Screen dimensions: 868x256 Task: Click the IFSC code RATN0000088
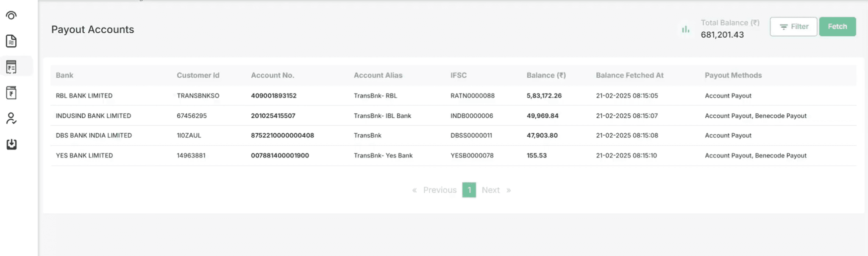pyautogui.click(x=472, y=96)
